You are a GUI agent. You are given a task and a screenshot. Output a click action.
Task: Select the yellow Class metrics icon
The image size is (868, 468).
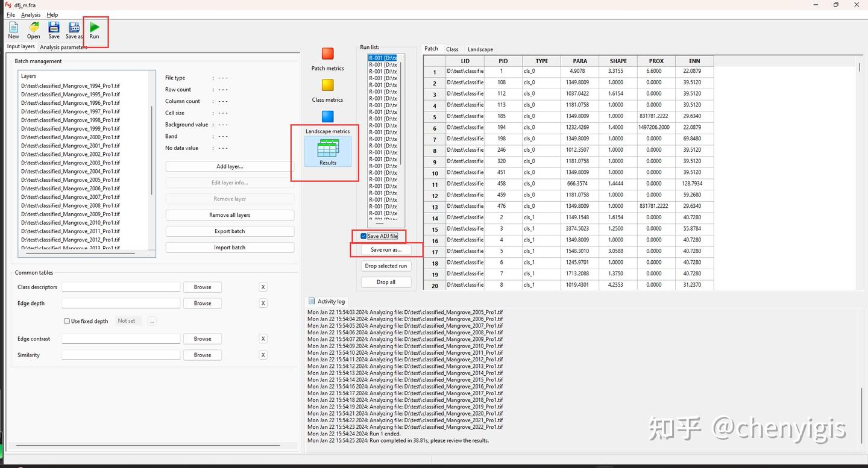(327, 85)
